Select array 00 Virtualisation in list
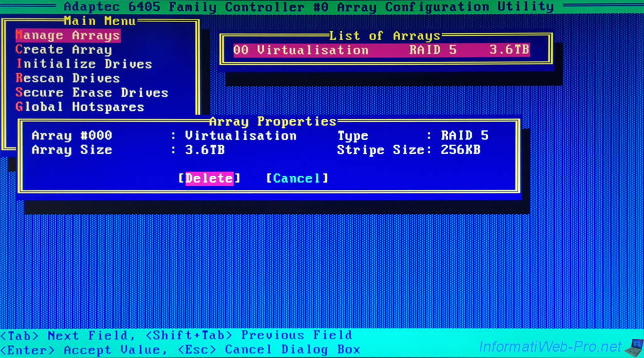This screenshot has height=358, width=644. [x=381, y=50]
